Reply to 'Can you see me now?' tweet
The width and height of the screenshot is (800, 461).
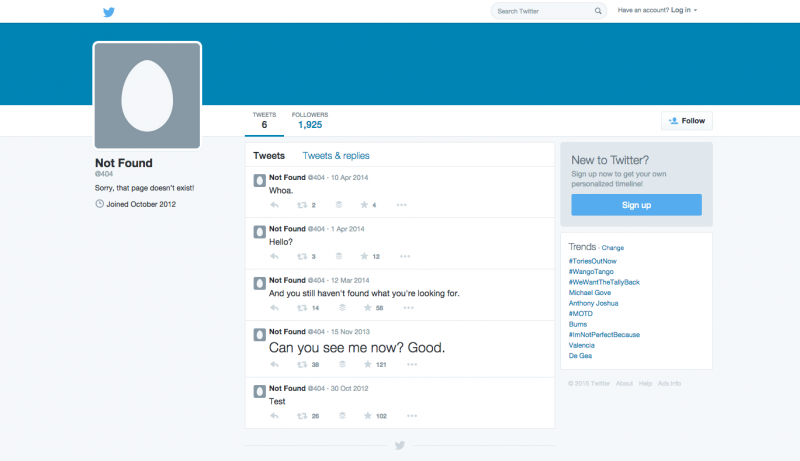pos(274,365)
